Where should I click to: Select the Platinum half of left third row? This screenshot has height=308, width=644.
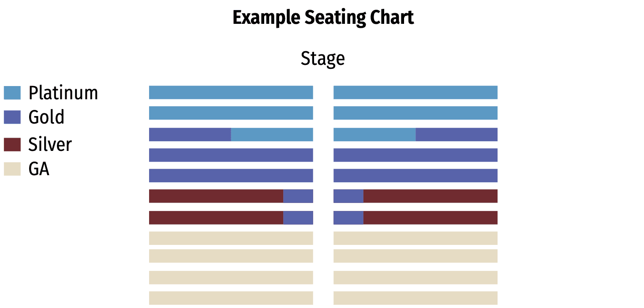pyautogui.click(x=272, y=135)
